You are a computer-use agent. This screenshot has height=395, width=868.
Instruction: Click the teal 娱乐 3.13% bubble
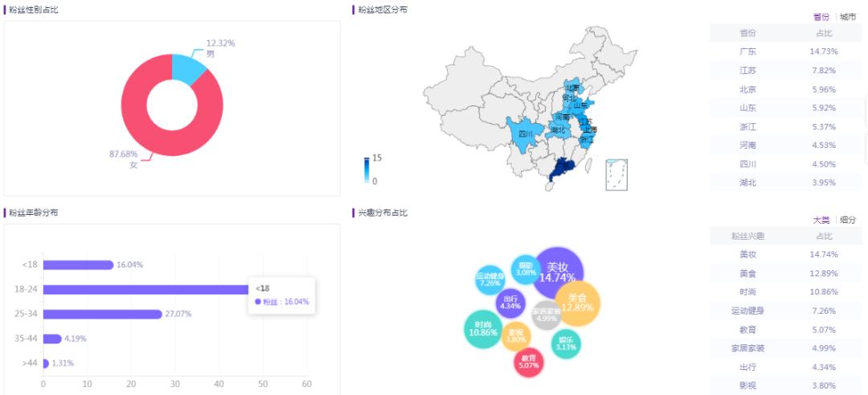[566, 344]
